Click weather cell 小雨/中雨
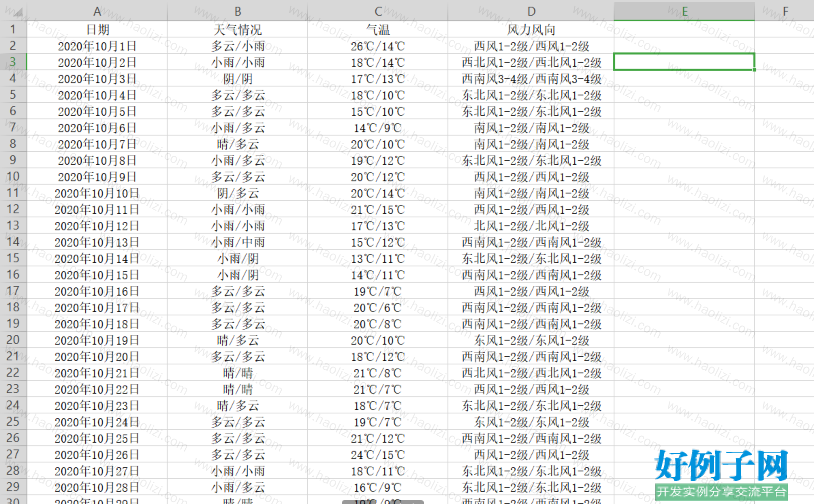Viewport: 814px width, 504px height. pyautogui.click(x=237, y=242)
